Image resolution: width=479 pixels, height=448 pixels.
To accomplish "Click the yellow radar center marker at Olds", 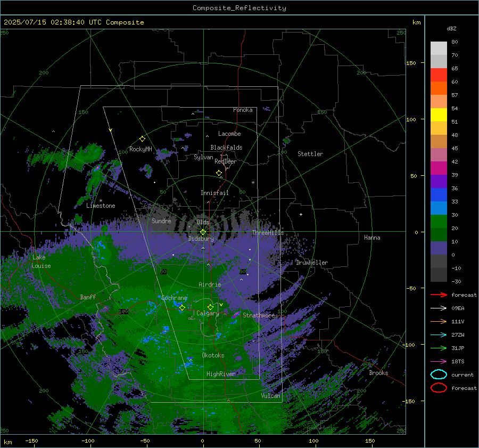I will (x=203, y=232).
